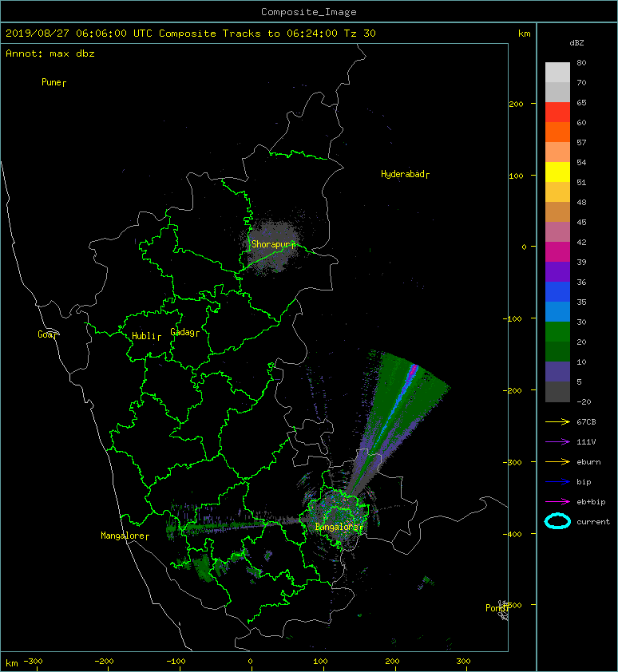
Task: Click the 0 km mark on the bottom axis
Action: (250, 662)
